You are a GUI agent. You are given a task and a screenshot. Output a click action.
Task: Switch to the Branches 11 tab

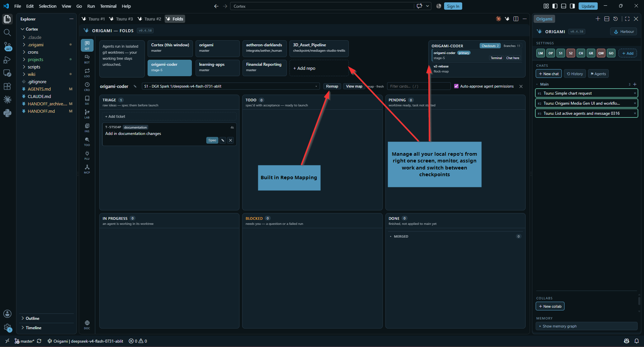click(x=512, y=46)
